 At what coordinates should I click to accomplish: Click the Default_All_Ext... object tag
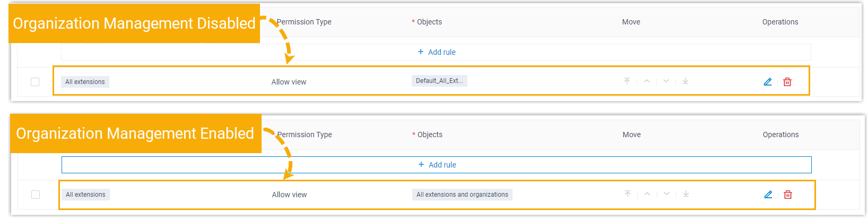pos(439,81)
